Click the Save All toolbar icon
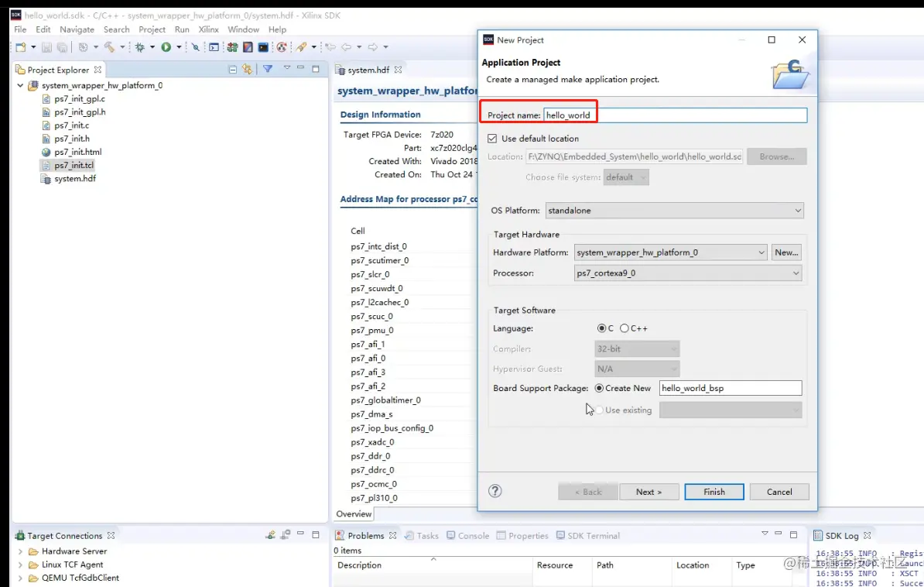The image size is (924, 587). pos(62,47)
